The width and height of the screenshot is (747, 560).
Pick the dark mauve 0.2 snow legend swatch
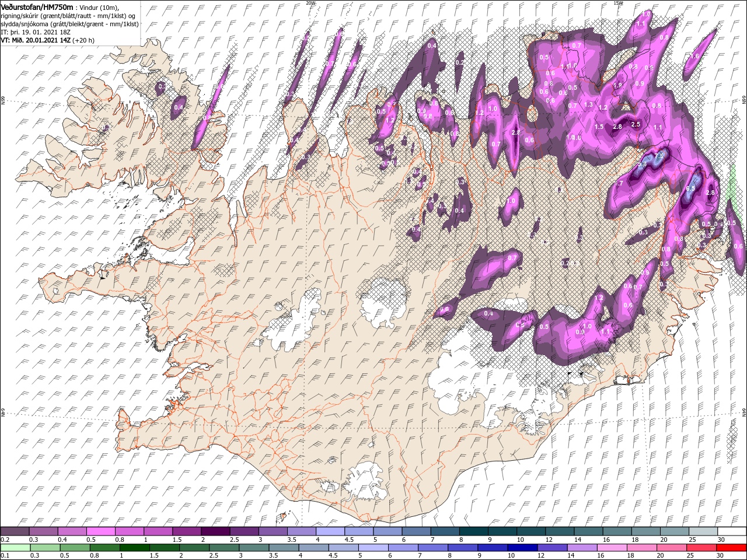click(15, 531)
